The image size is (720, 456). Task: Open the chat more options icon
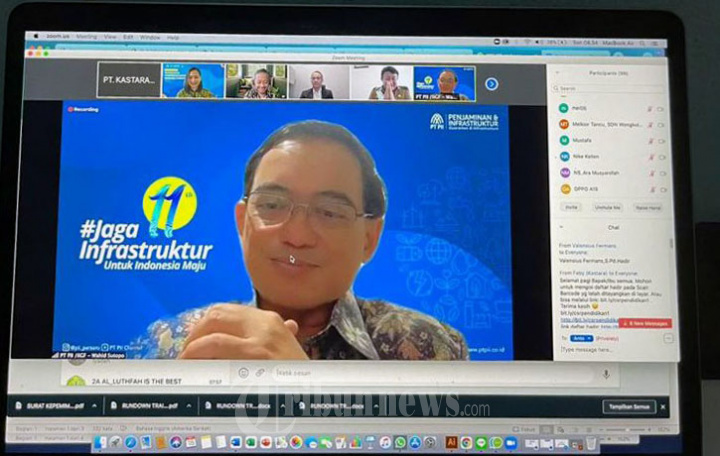668,338
